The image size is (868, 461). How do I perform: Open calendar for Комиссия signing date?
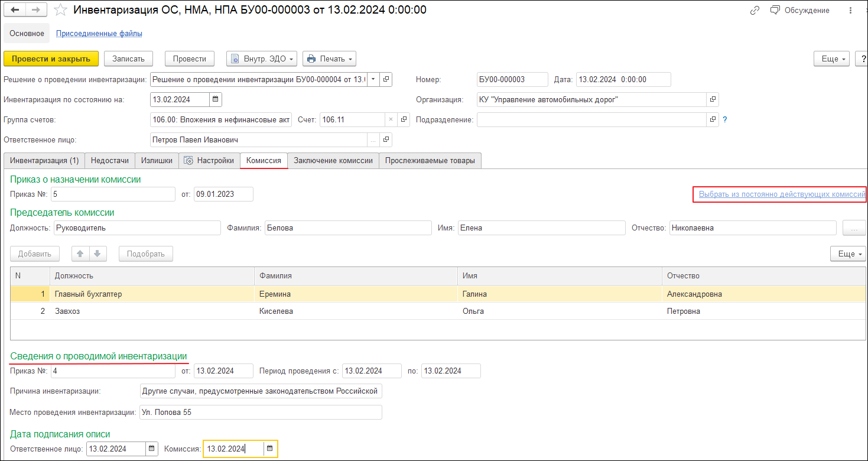(x=270, y=449)
